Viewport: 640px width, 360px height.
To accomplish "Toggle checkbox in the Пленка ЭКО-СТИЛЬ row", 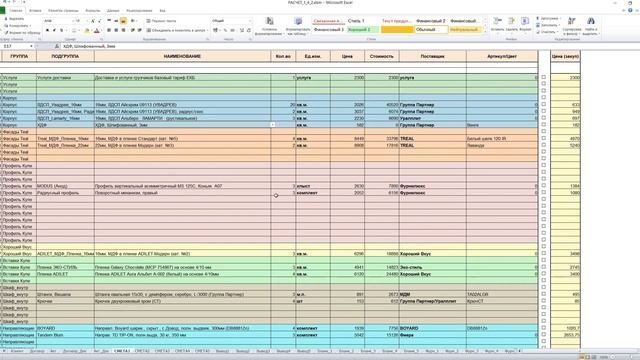I will pos(544,267).
